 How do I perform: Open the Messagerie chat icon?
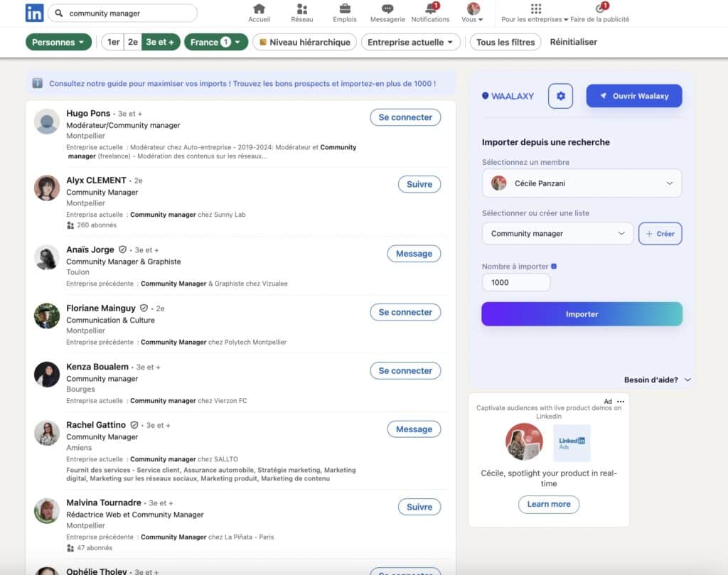click(x=387, y=9)
